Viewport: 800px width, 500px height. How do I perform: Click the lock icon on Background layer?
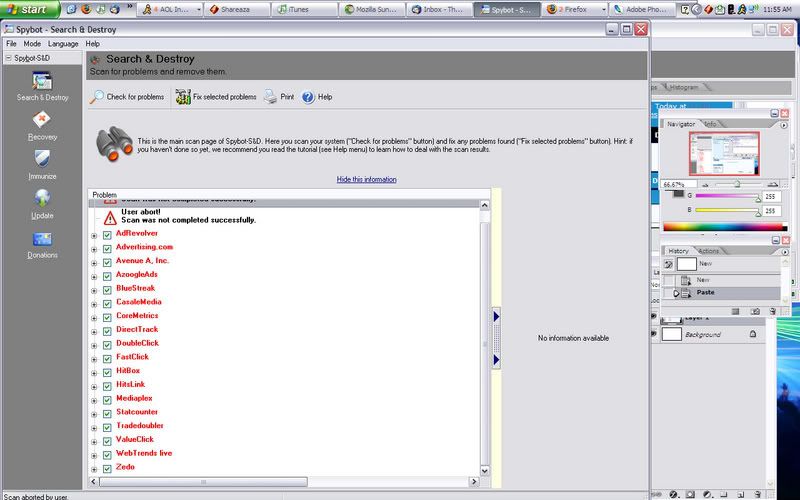point(753,334)
